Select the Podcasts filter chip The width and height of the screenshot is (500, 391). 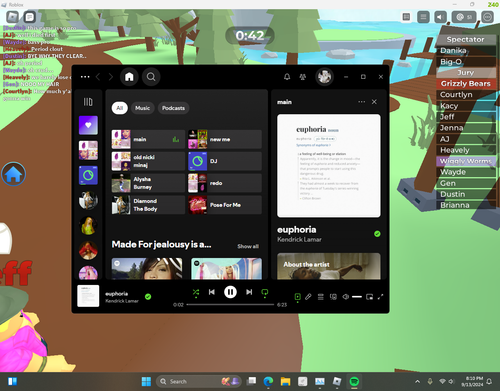(173, 108)
